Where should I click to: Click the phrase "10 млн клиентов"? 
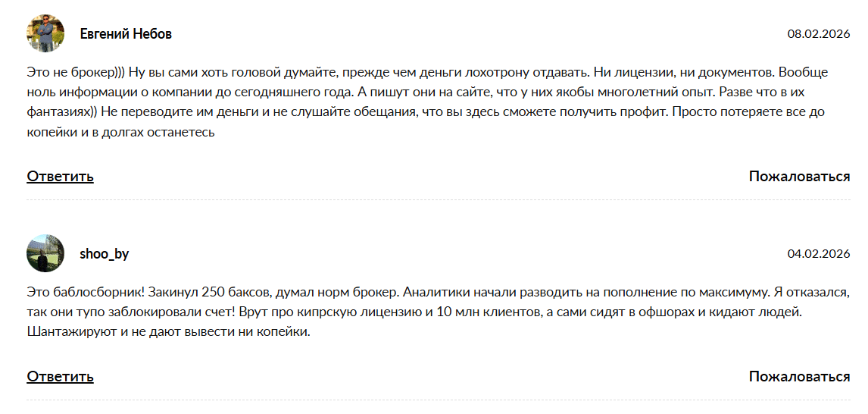pyautogui.click(x=485, y=312)
